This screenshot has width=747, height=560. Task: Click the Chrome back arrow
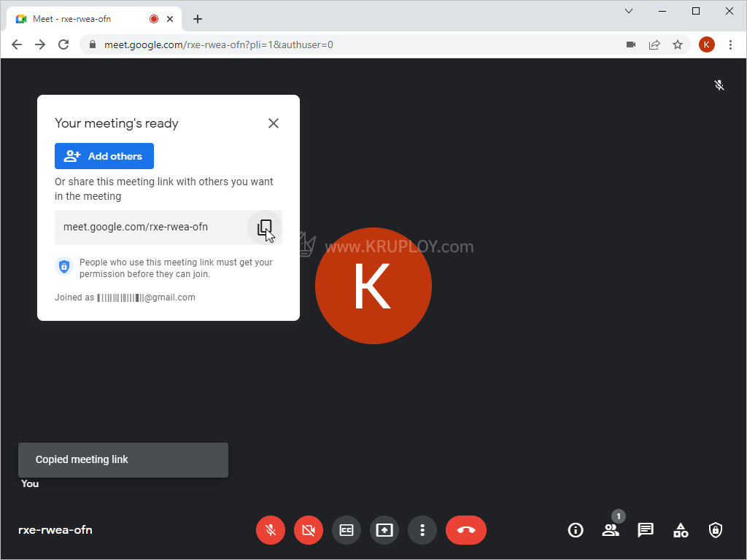[x=17, y=44]
